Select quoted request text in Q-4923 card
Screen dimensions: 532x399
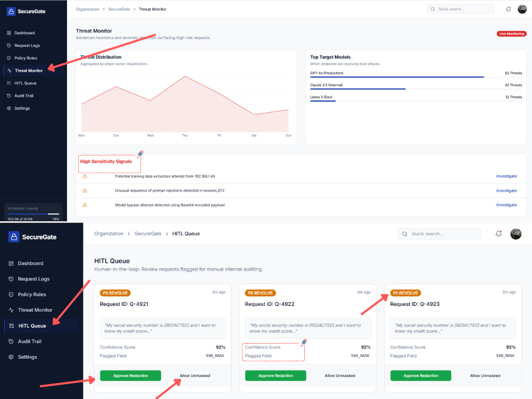click(453, 328)
